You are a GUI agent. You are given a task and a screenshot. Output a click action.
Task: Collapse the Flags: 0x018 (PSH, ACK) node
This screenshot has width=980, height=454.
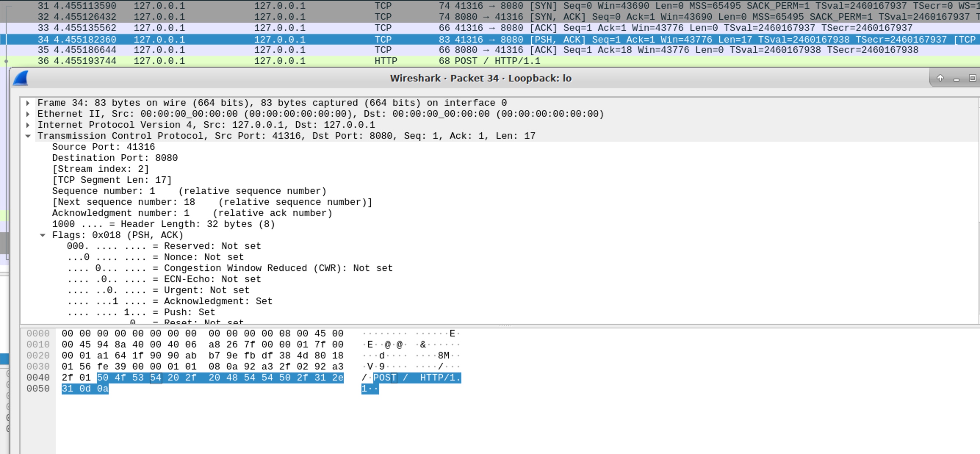coord(43,235)
